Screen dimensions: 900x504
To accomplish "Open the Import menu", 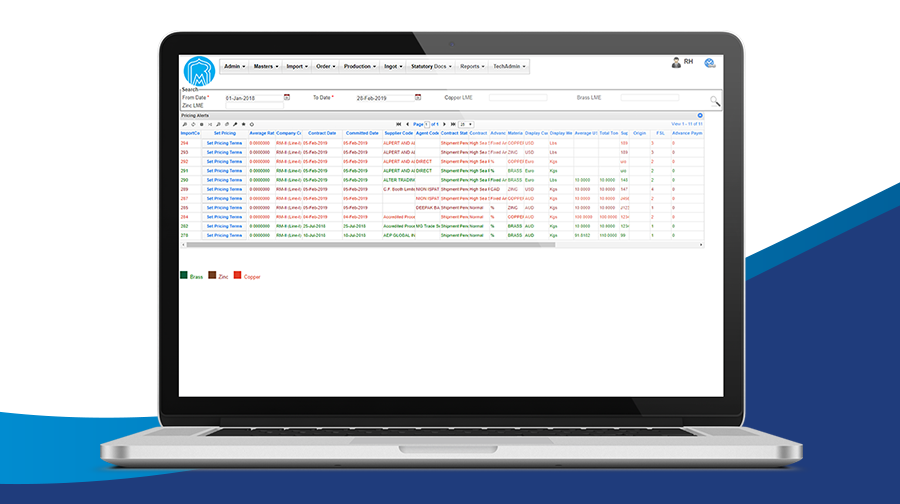I will pos(296,66).
